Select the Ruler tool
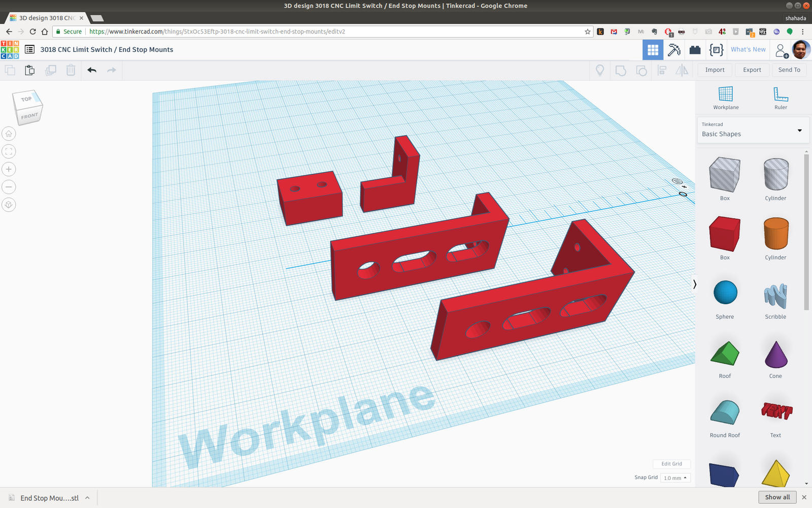812x508 pixels. 781,98
